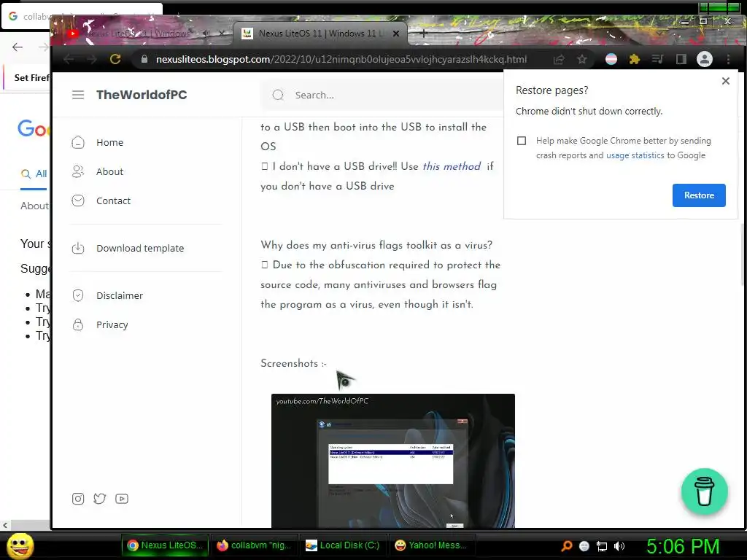Open the 'usage statistics' link
Screen dimensions: 747x560
tap(635, 155)
